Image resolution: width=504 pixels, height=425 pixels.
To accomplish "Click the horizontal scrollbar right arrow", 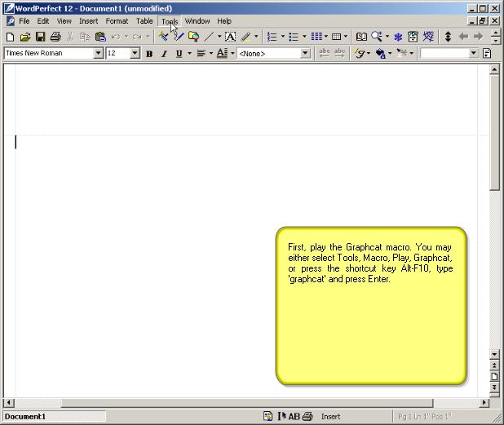I will pos(484,402).
